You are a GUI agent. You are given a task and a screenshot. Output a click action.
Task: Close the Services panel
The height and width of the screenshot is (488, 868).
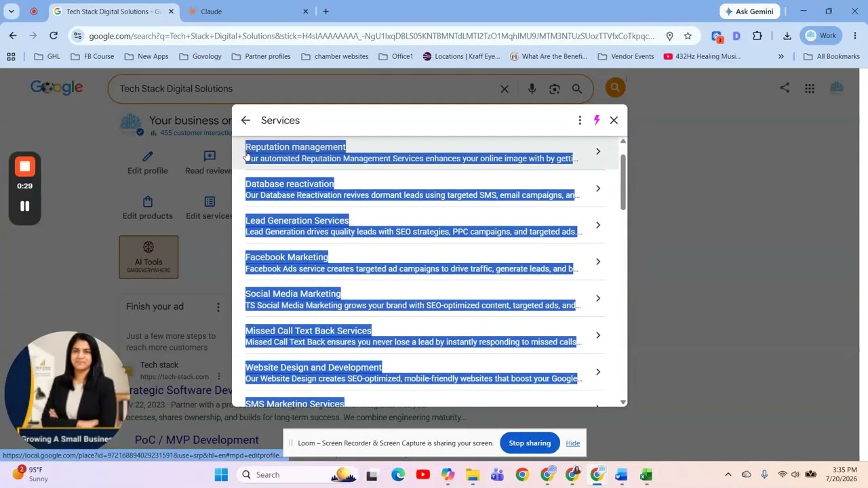(x=614, y=120)
